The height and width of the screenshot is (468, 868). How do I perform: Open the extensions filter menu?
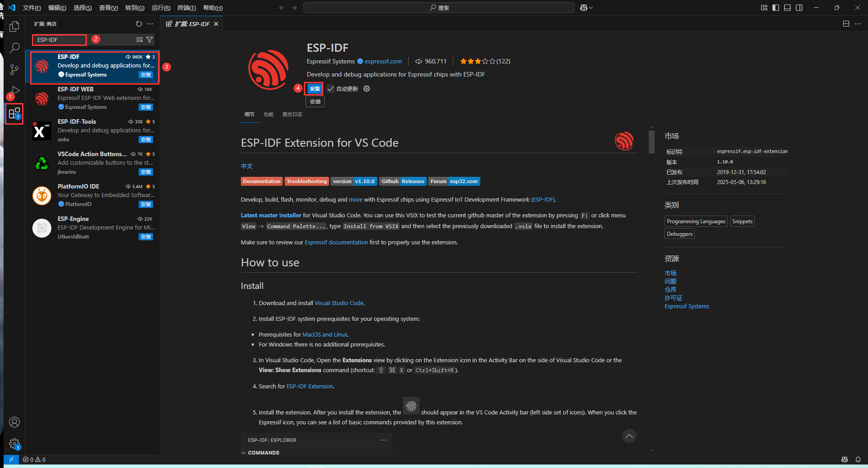click(x=149, y=40)
